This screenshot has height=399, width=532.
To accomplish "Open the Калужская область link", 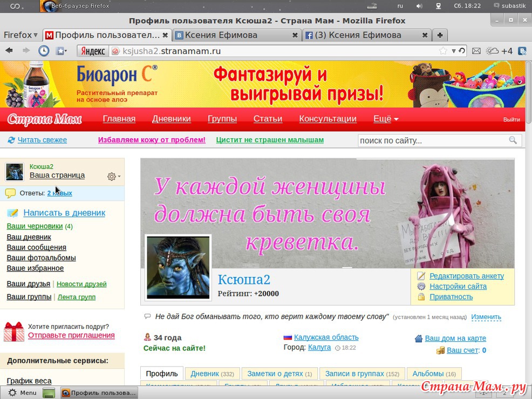I will (x=326, y=337).
